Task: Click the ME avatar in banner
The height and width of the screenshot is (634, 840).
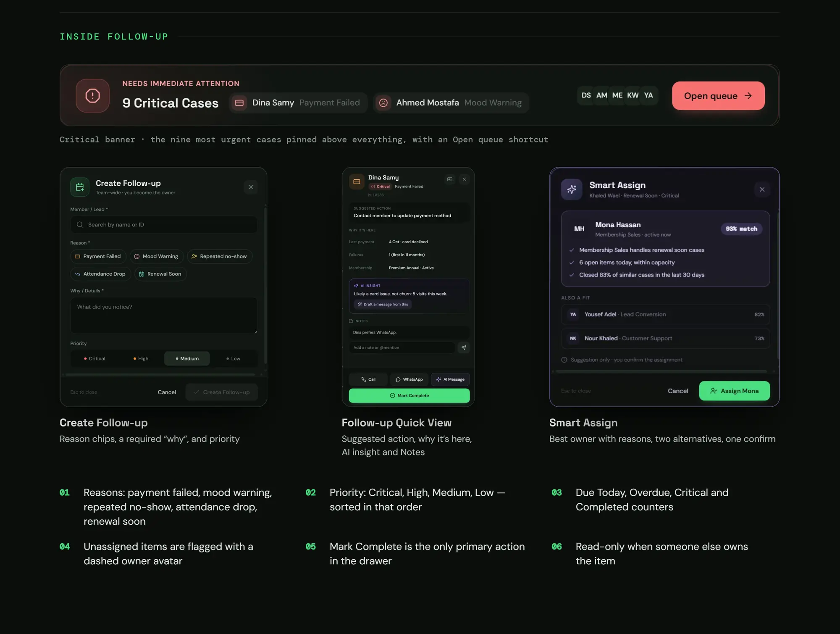Action: pos(617,95)
